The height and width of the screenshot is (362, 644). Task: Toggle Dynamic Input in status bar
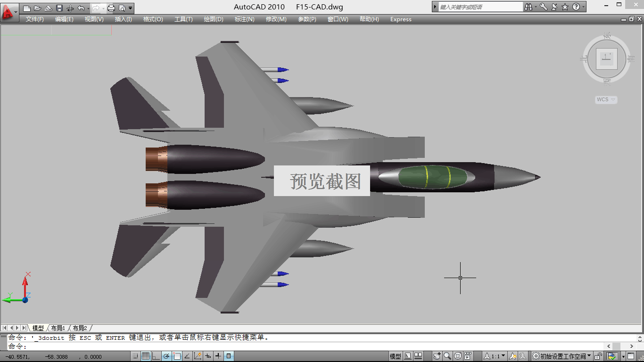pyautogui.click(x=208, y=356)
